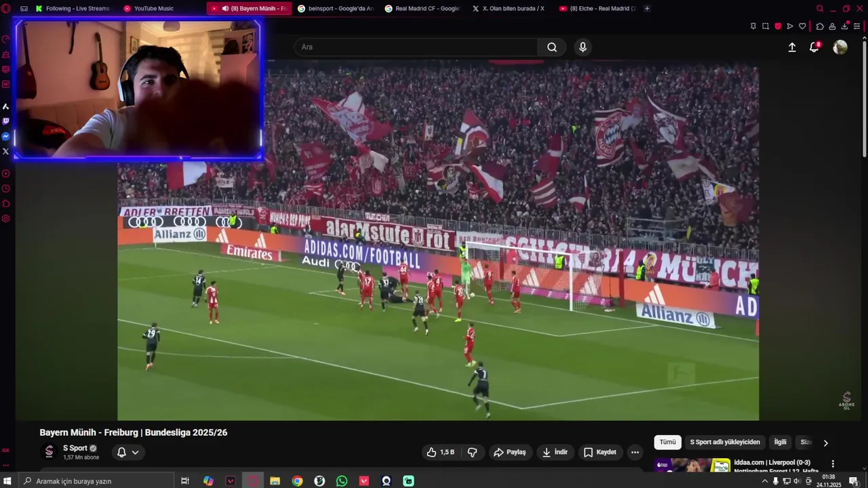Select the Tümü filter chip
This screenshot has width=868, height=488.
click(x=668, y=442)
